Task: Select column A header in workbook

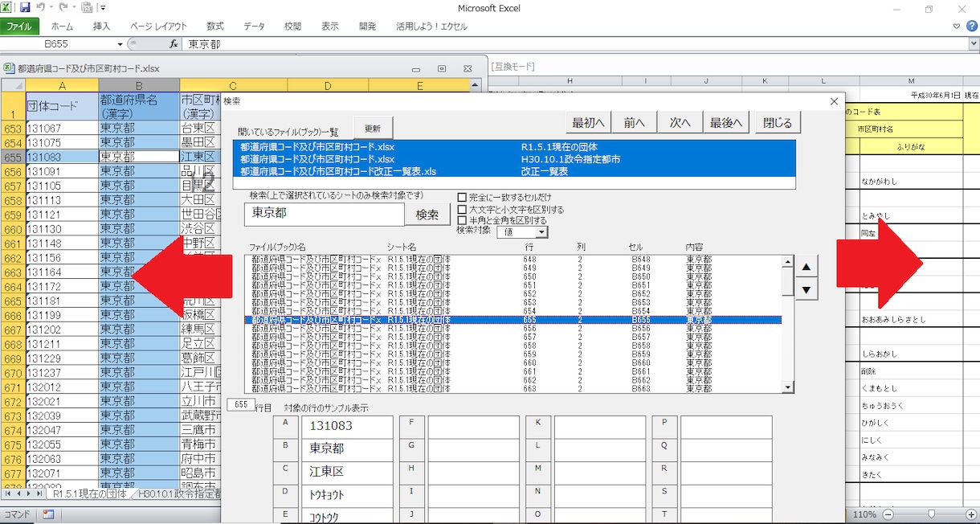Action: [62, 85]
